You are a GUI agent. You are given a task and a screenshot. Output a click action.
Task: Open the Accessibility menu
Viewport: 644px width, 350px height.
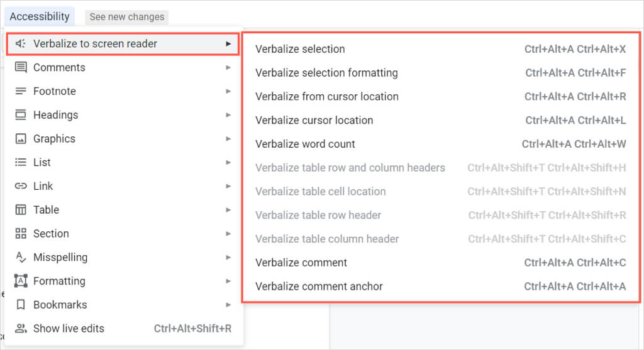tap(40, 16)
